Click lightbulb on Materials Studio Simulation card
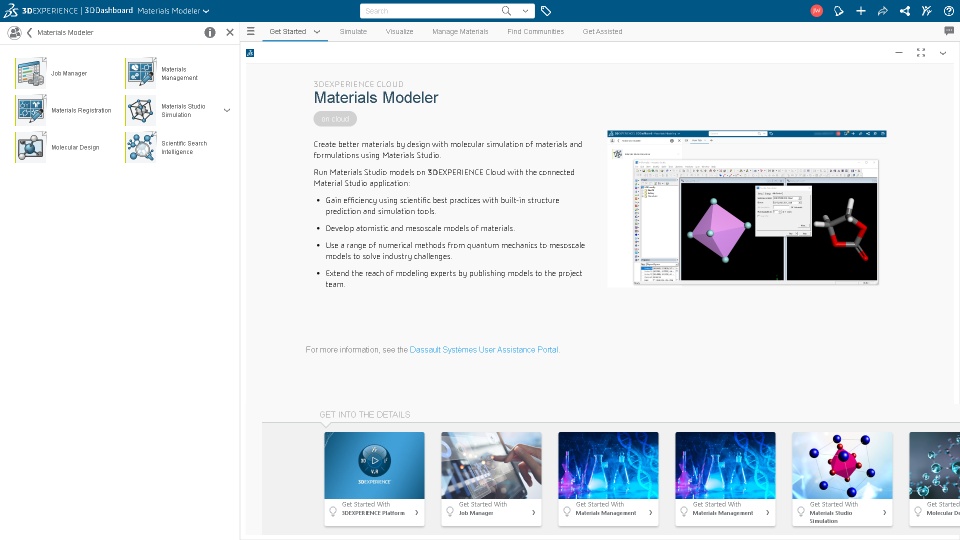The image size is (960, 540). coord(801,511)
